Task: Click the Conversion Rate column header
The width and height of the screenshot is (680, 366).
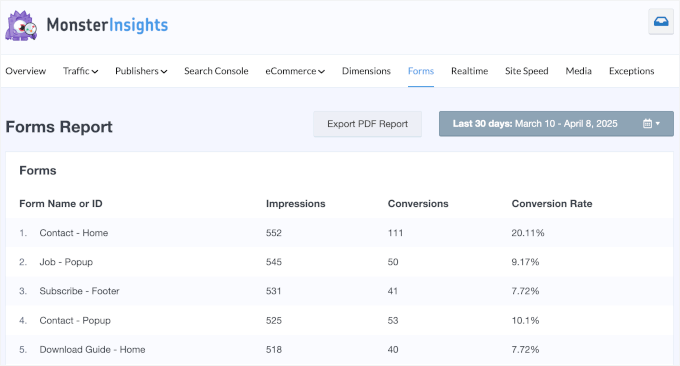Action: click(552, 204)
